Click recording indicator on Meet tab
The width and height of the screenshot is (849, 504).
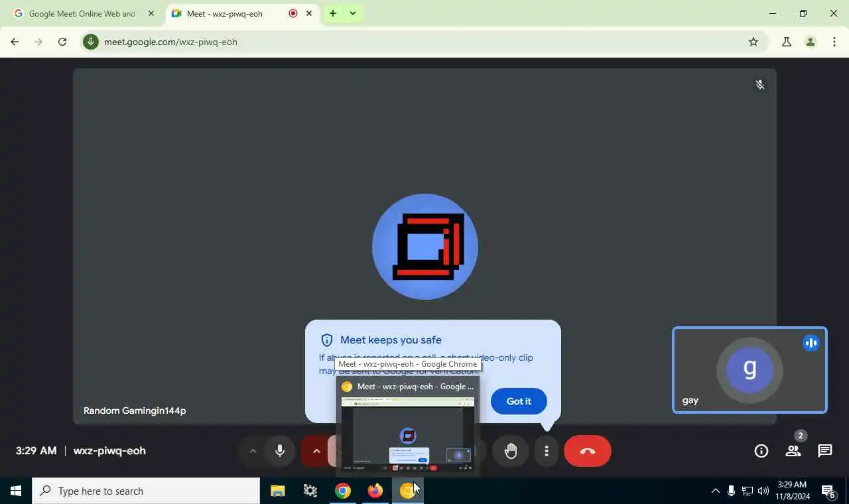point(293,13)
